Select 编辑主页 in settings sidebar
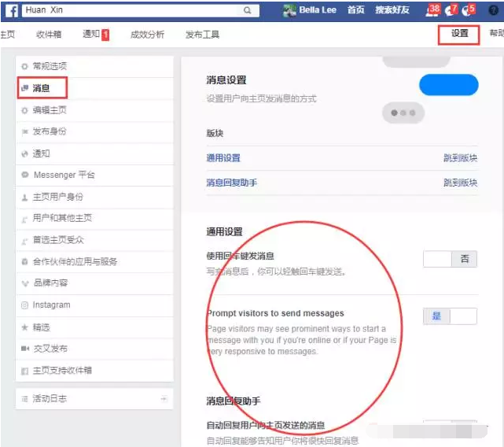The width and height of the screenshot is (504, 447). click(x=94, y=110)
